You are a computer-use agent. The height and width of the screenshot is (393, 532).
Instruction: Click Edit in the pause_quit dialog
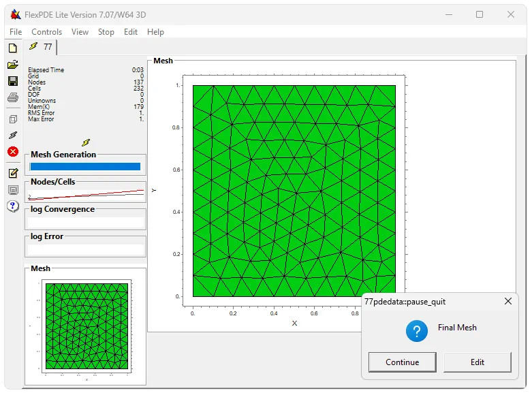[478, 362]
